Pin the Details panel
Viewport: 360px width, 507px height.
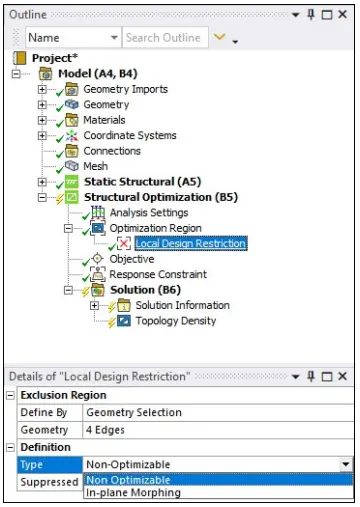point(311,376)
